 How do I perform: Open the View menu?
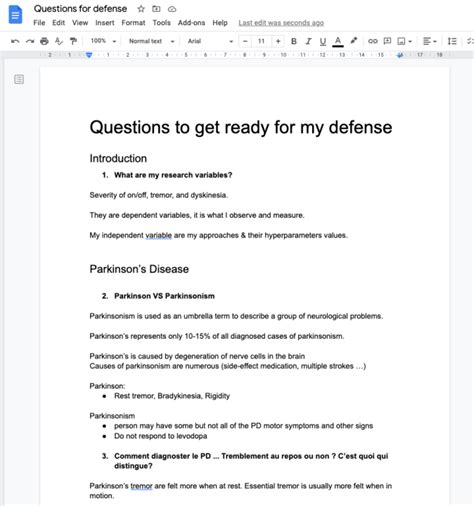tap(80, 23)
